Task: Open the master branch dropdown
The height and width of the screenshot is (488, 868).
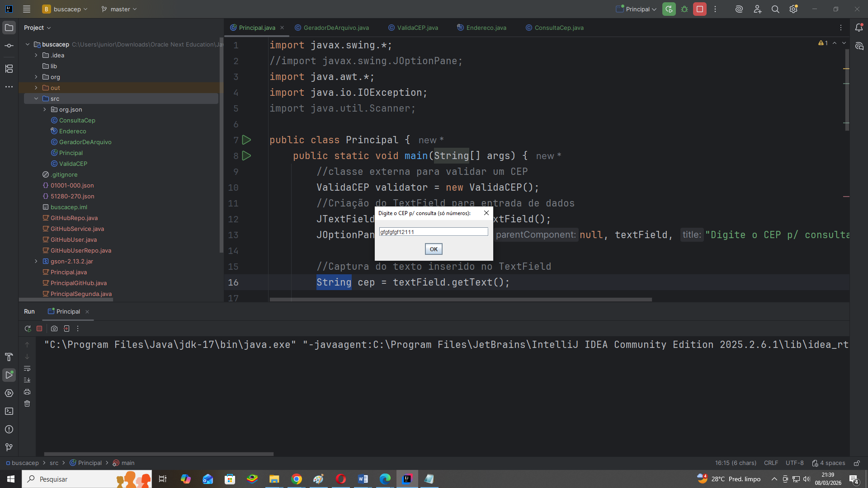Action: coord(119,9)
